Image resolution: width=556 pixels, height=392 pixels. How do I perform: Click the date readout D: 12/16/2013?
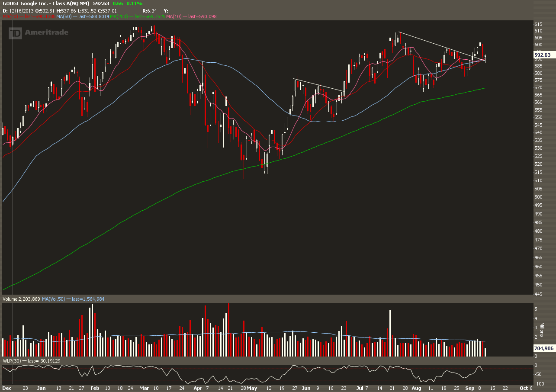(x=18, y=10)
